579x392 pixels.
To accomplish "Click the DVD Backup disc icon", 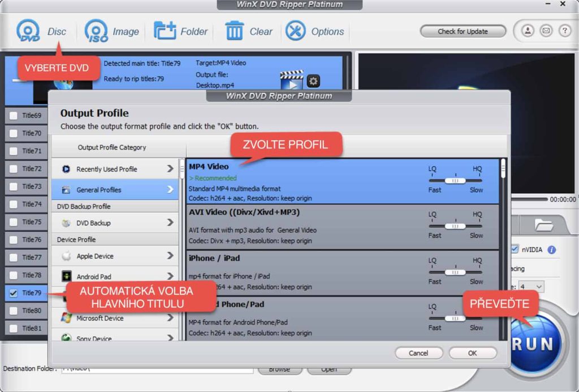I will (66, 223).
